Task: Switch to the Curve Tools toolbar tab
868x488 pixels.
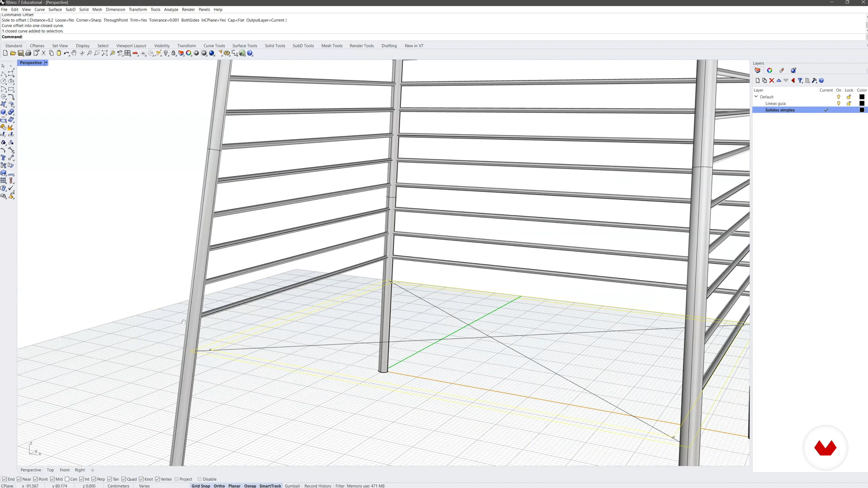Action: pyautogui.click(x=214, y=46)
